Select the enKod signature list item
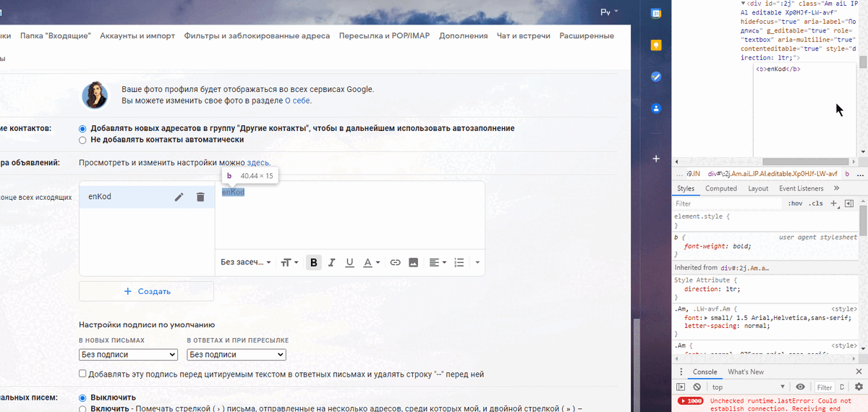Screen dimensions: 868x412 (147, 197)
